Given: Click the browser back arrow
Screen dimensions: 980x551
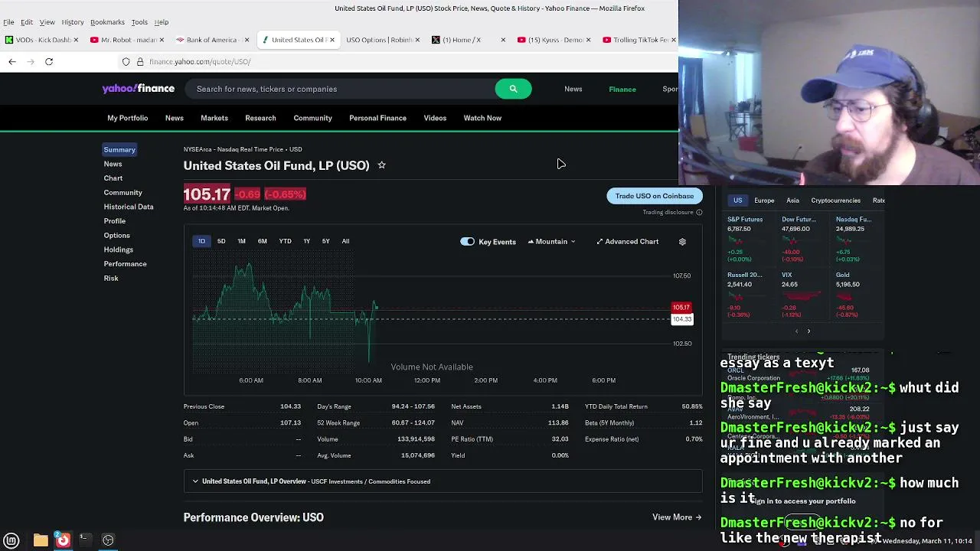Looking at the screenshot, I should 12,61.
